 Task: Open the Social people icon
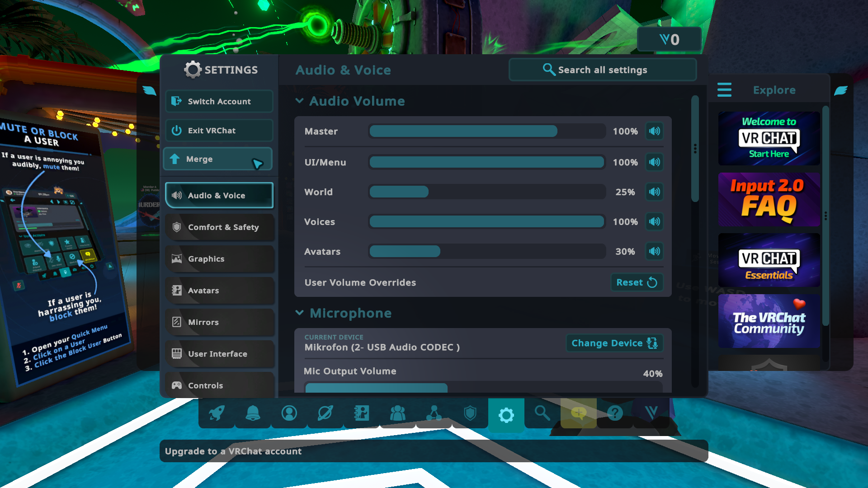click(x=398, y=413)
